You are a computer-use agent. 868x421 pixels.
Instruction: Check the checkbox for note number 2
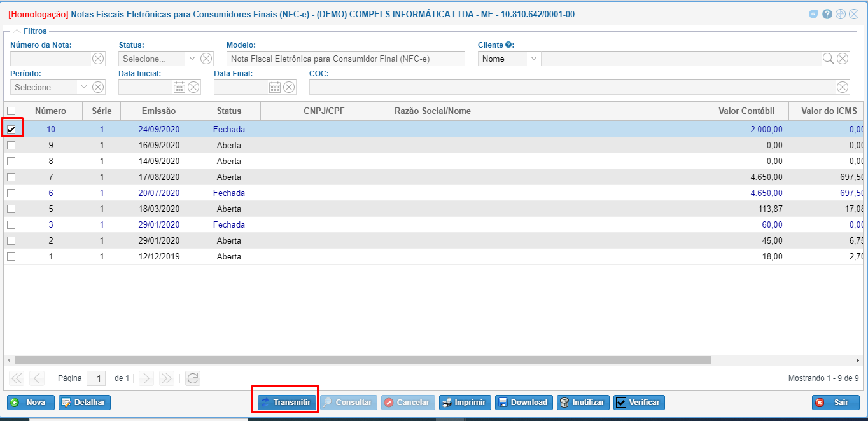(11, 240)
